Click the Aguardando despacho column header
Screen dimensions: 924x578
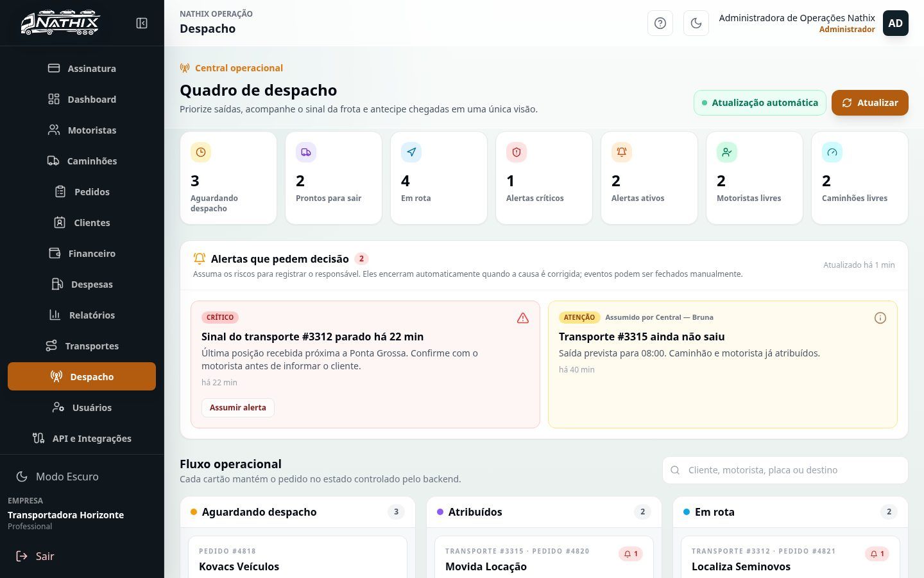(x=298, y=512)
